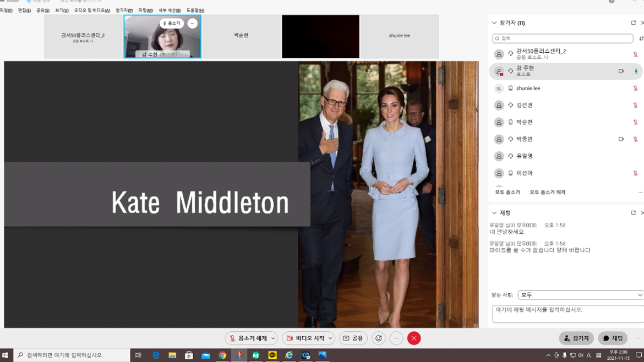Click the video camera icon in 강 주현 row
The image size is (644, 362).
(x=621, y=71)
